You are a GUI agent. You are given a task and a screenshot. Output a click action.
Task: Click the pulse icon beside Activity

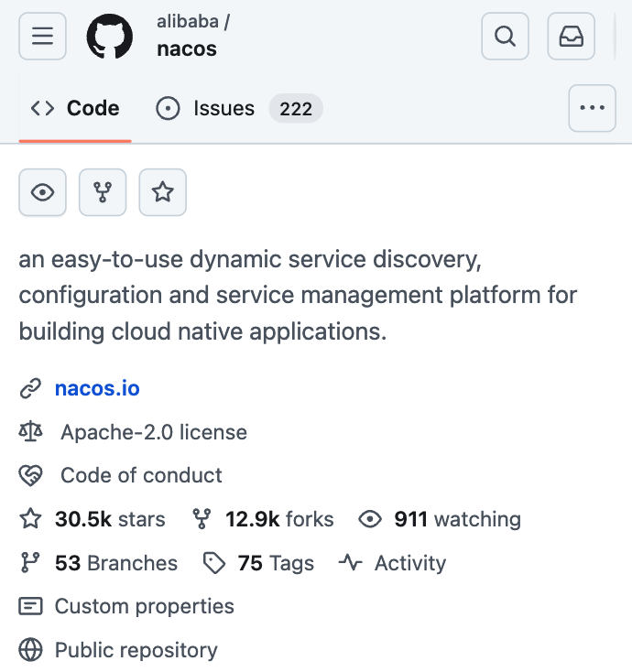pyautogui.click(x=350, y=563)
